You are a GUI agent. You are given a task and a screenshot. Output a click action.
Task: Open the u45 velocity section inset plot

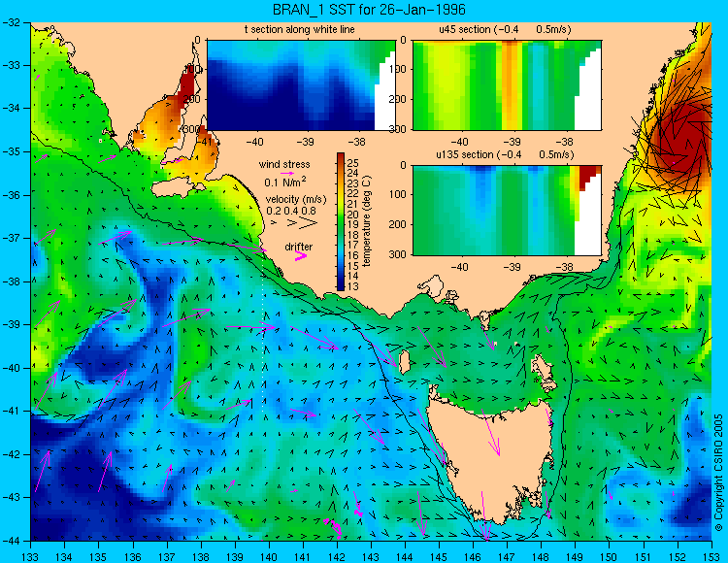(x=507, y=85)
